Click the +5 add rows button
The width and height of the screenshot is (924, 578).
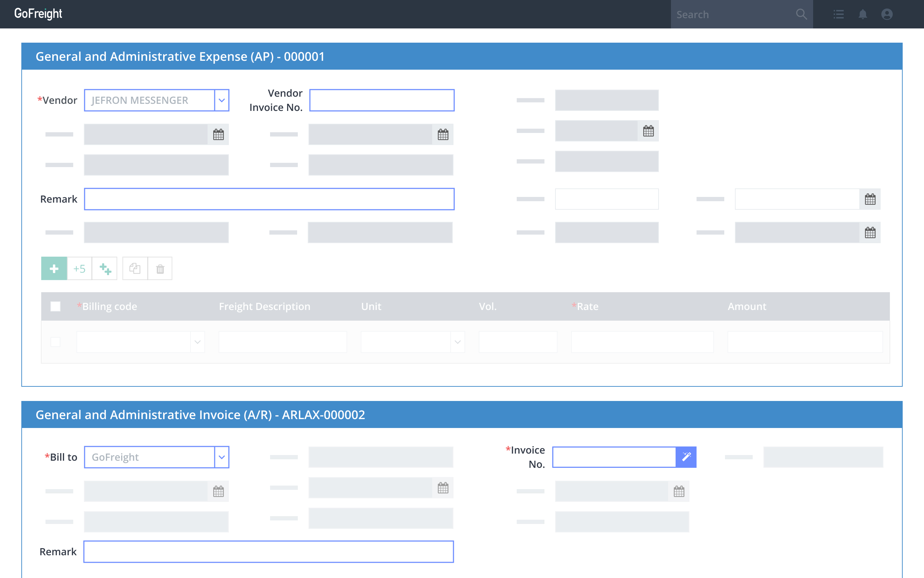tap(80, 269)
